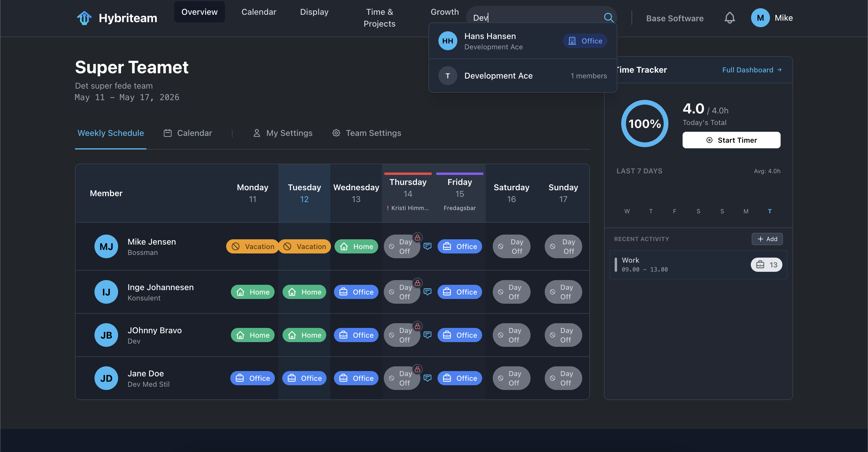
Task: Click the Start Timer button
Action: 731,140
